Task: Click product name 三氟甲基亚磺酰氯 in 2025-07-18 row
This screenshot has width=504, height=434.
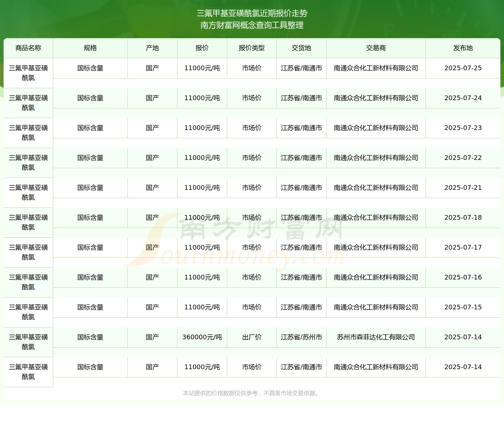Action: point(28,222)
